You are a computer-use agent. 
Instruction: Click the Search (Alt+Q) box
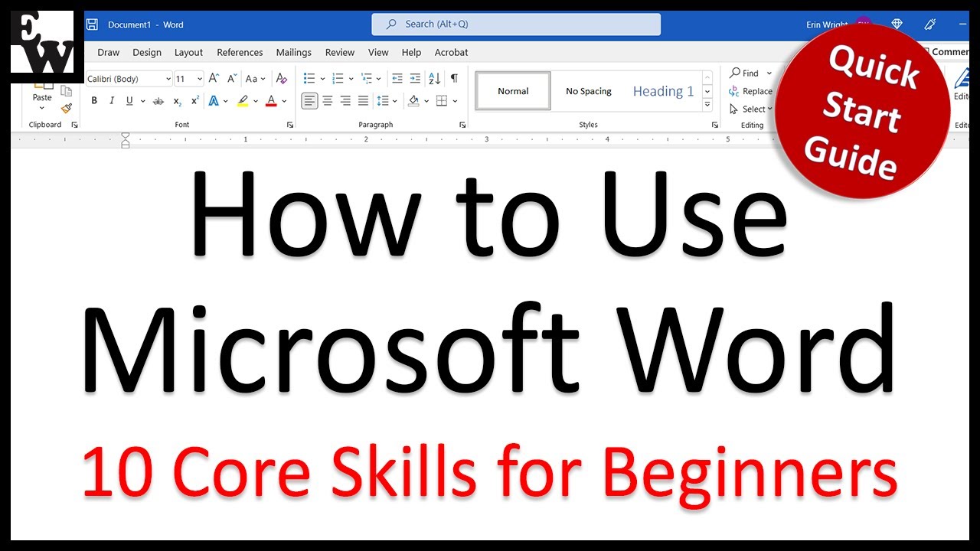tap(516, 24)
